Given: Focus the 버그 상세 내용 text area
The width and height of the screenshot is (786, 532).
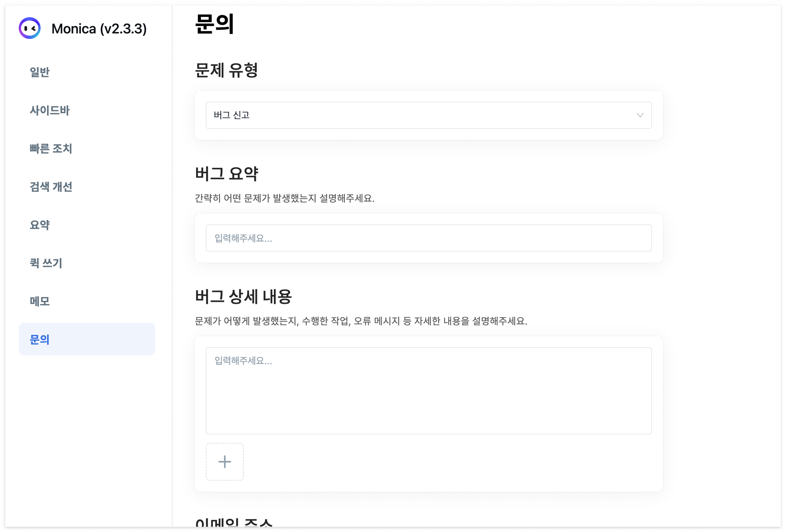Looking at the screenshot, I should 428,391.
